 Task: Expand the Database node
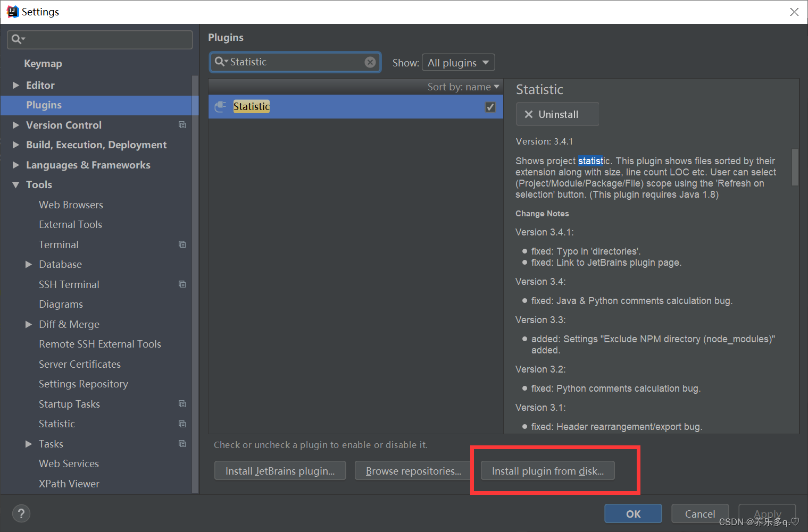click(29, 264)
